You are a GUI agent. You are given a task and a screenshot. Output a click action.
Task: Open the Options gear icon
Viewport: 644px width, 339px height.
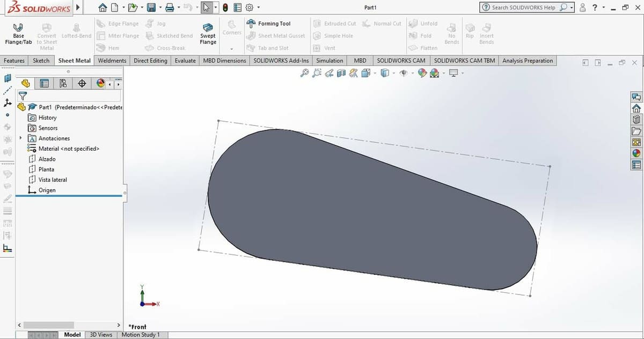click(249, 8)
